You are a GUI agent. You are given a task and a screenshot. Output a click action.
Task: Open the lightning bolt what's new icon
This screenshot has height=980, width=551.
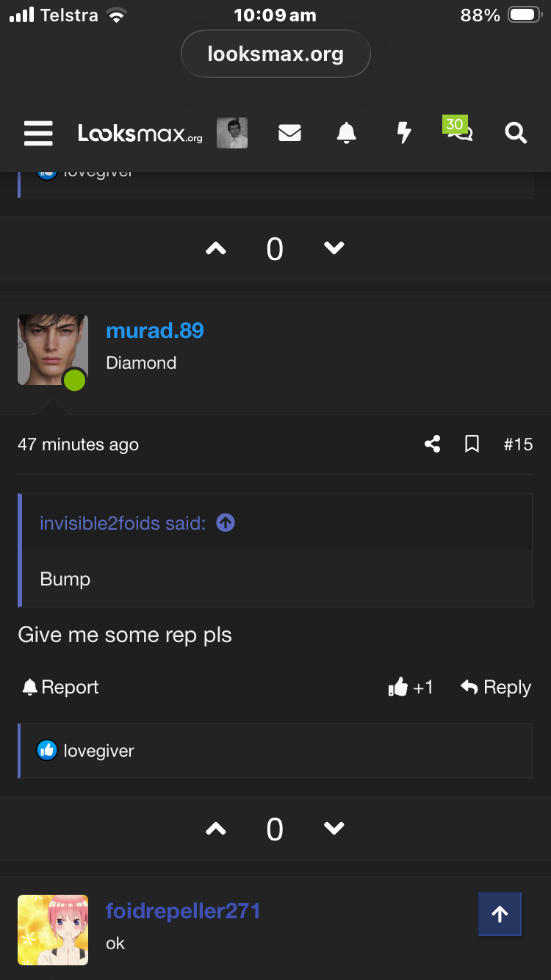(403, 133)
